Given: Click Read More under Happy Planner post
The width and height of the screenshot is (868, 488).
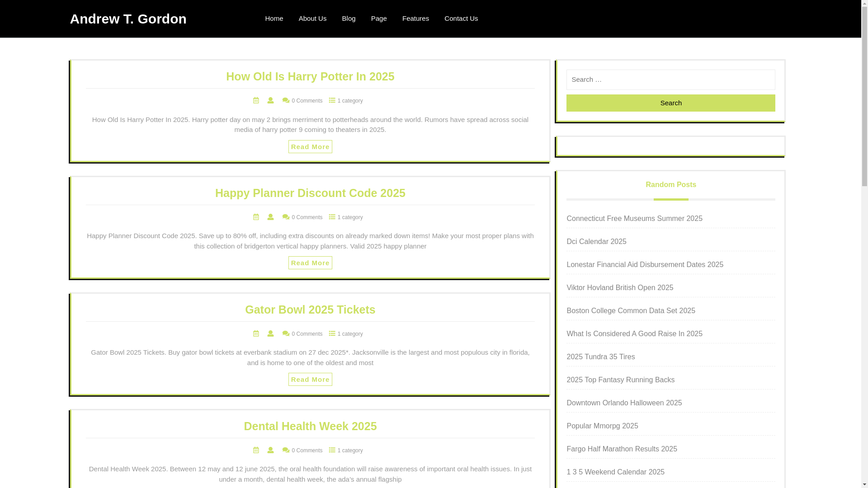Looking at the screenshot, I should [310, 263].
